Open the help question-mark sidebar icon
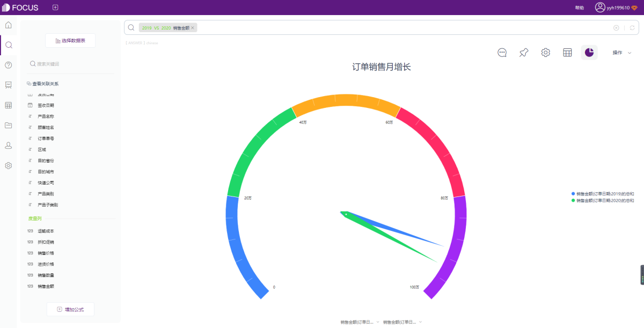The image size is (644, 328). coord(9,65)
